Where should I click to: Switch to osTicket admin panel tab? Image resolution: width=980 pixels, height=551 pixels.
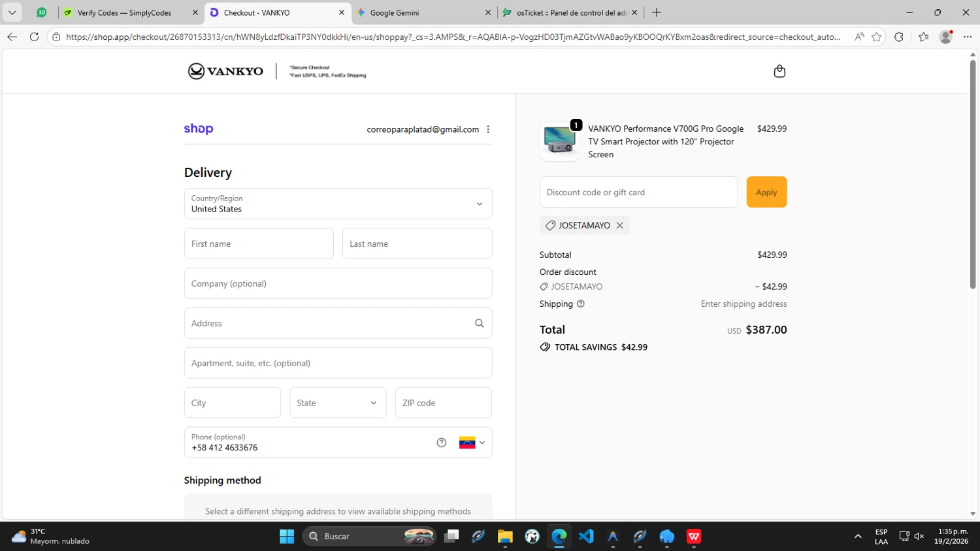[571, 12]
